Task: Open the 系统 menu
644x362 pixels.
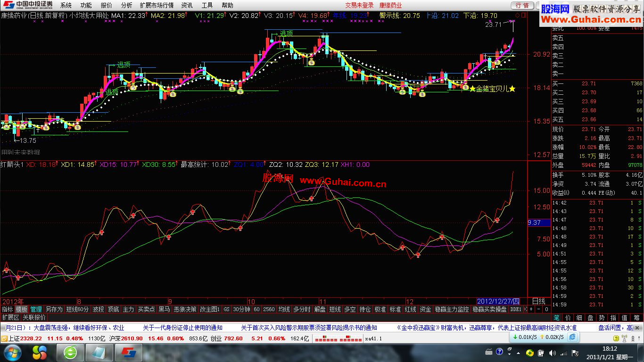Action: point(66,5)
